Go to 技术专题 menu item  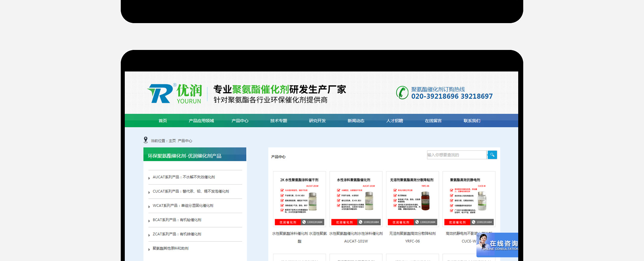279,121
